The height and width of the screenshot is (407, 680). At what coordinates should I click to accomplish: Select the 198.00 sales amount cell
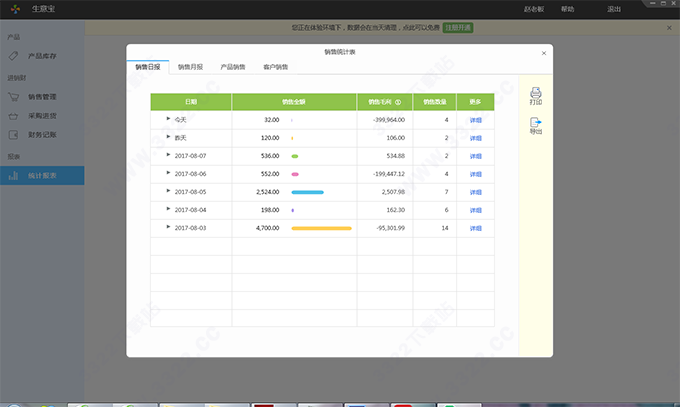click(x=270, y=210)
